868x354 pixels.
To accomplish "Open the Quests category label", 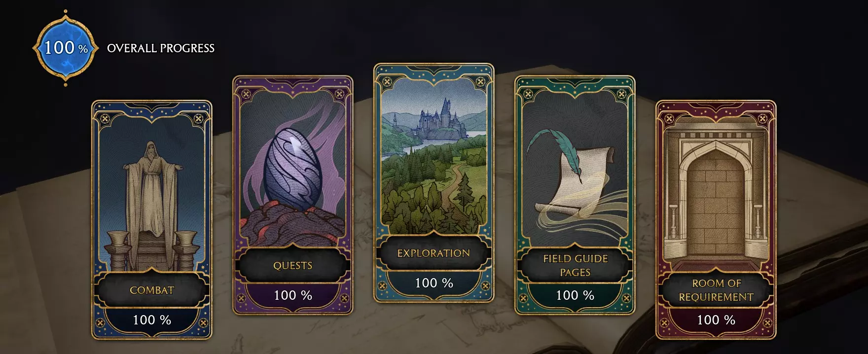I will pyautogui.click(x=293, y=266).
